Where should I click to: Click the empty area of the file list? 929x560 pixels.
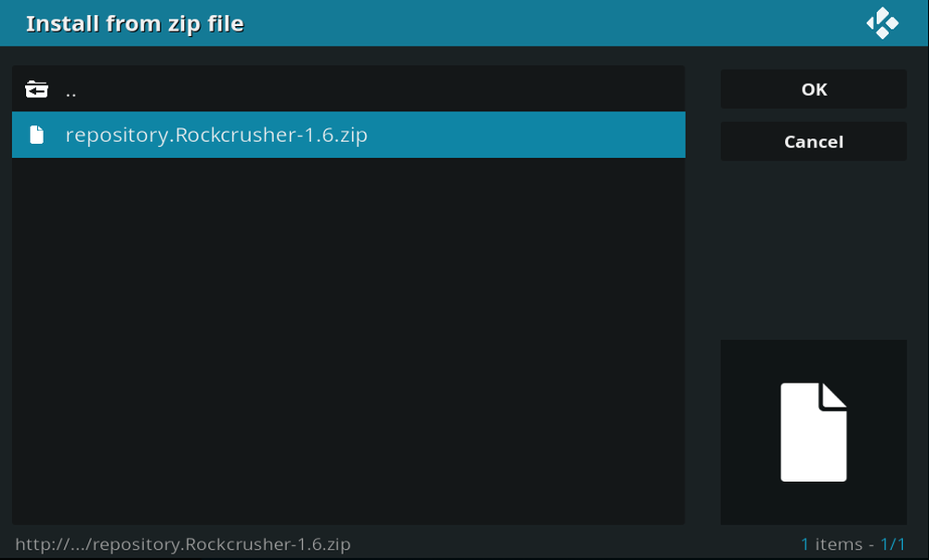pos(348,341)
